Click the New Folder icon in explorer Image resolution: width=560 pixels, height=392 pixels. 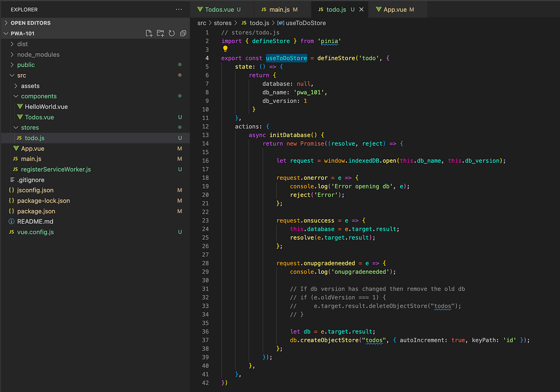[x=160, y=34]
